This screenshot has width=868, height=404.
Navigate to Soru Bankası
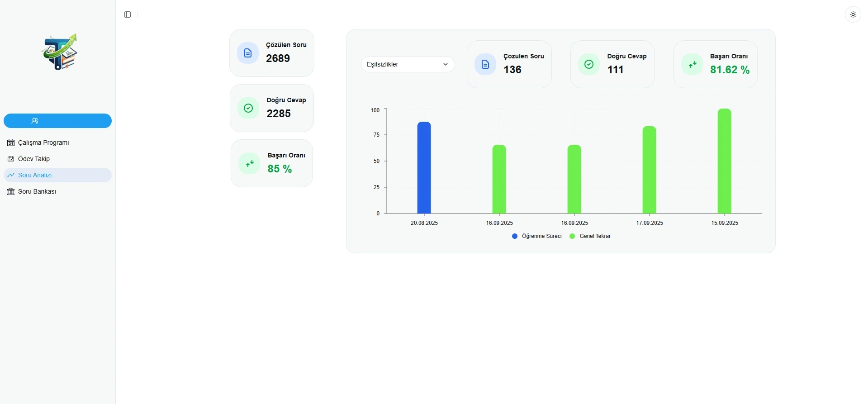(37, 191)
